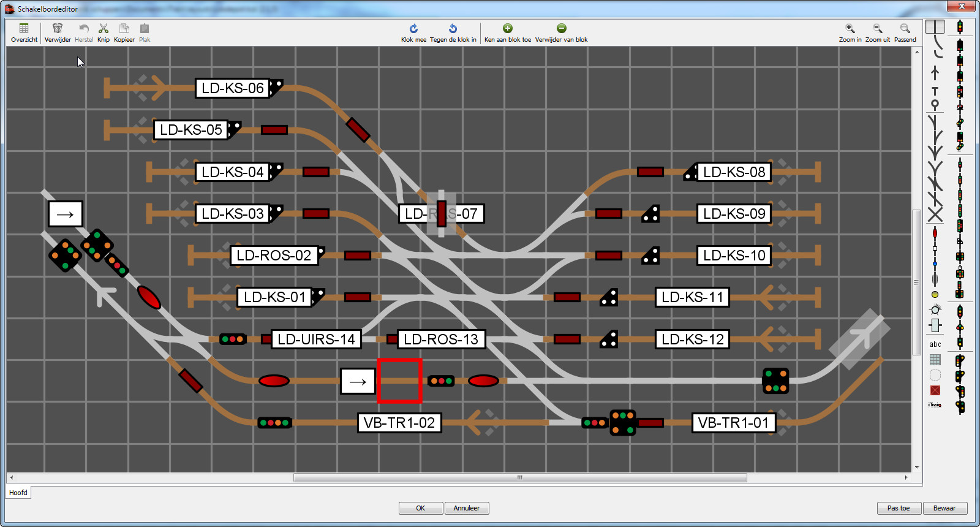Click the Verwijder delete icon

pyautogui.click(x=58, y=32)
